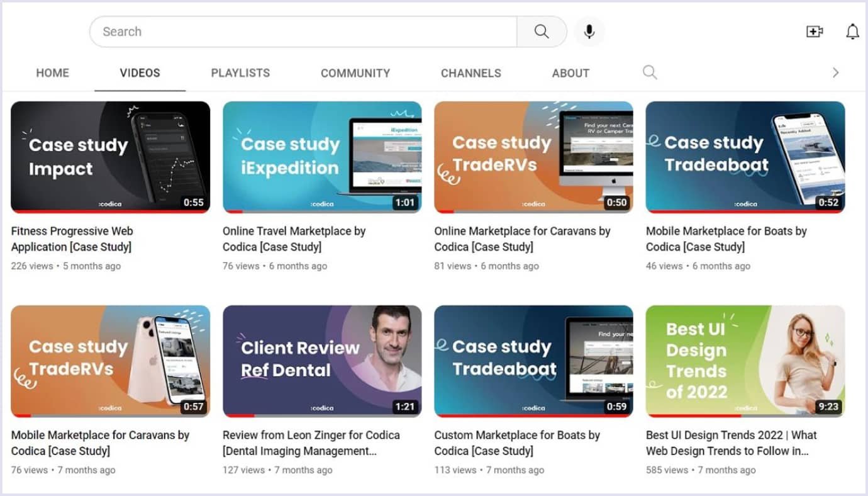868x496 pixels.
Task: Open title Fitness Progressive Web Application
Action: [x=72, y=239]
